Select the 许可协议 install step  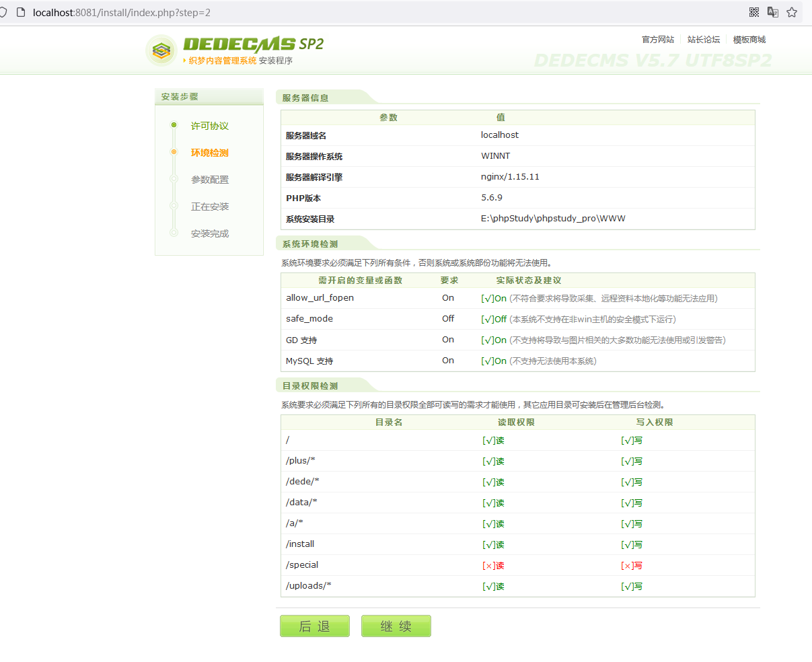pos(210,126)
